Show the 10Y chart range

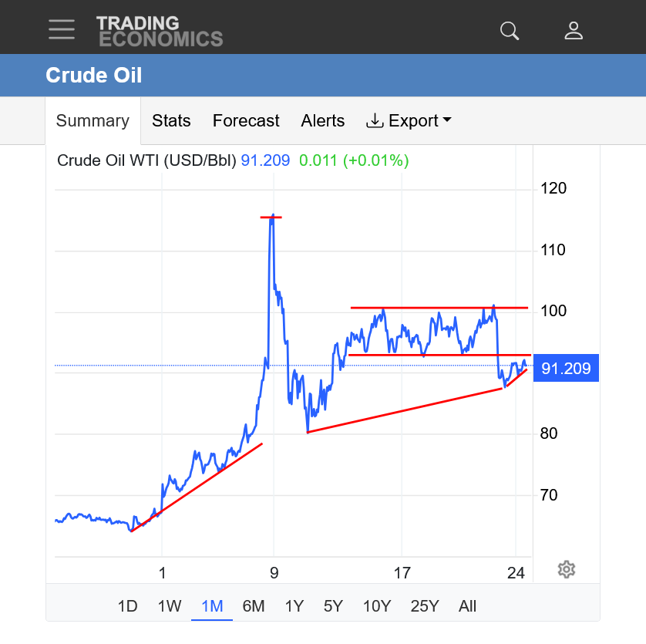(x=376, y=606)
